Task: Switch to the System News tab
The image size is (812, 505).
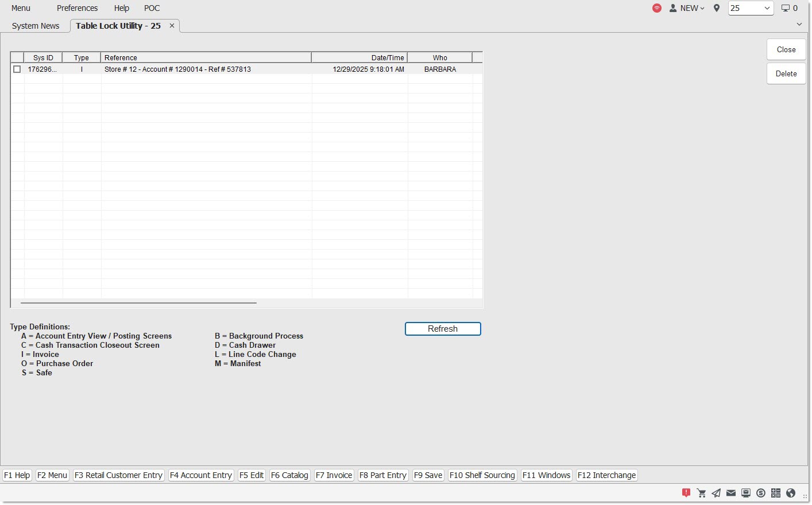Action: [36, 26]
